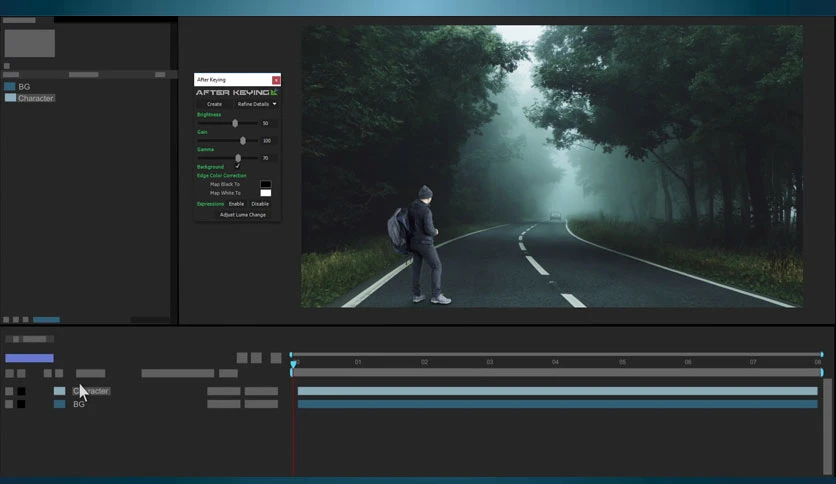Open the Map Black To color swatch
The height and width of the screenshot is (484, 836).
click(x=266, y=184)
